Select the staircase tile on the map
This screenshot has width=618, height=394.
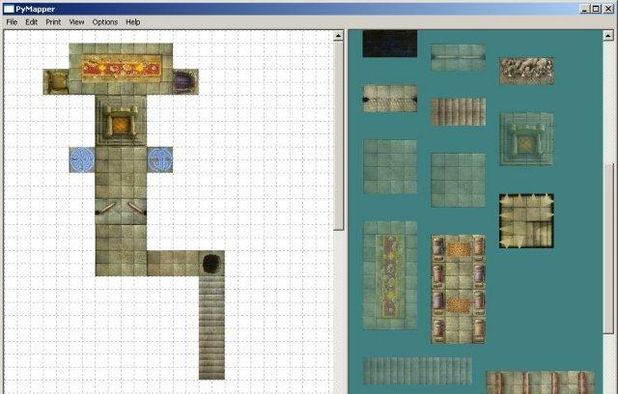(x=212, y=328)
